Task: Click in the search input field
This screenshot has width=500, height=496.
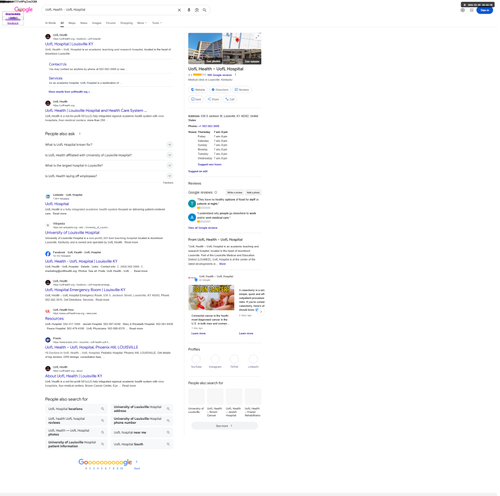Action: (110, 10)
